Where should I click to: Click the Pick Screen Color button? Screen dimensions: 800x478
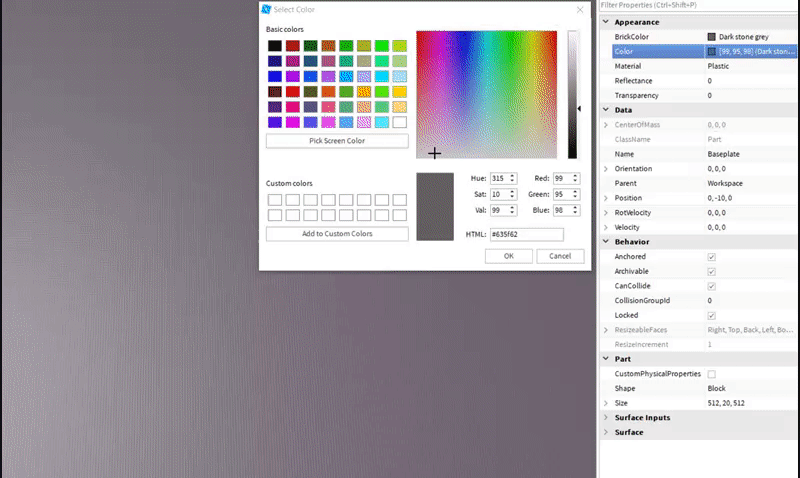pyautogui.click(x=337, y=141)
